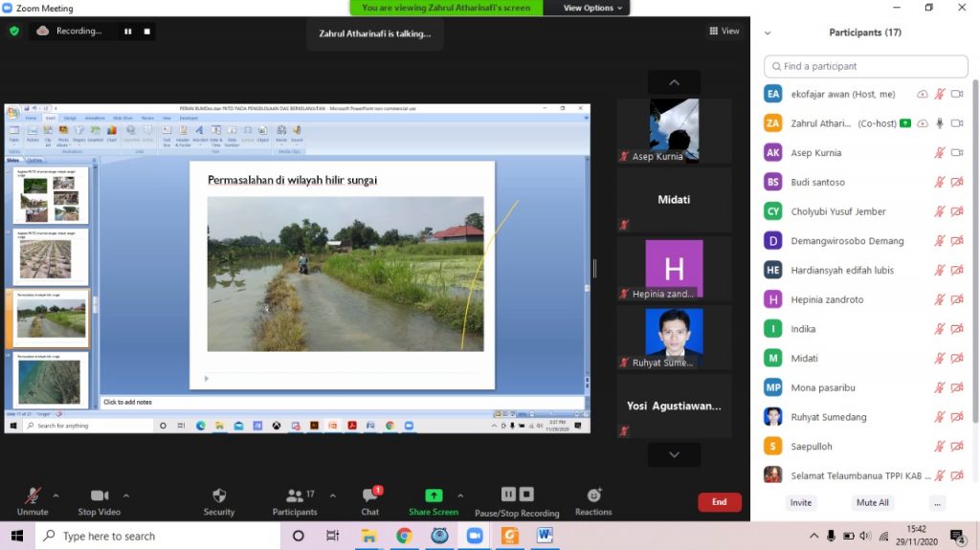The width and height of the screenshot is (980, 550).
Task: Click the Participants panel vertical scrollbar
Action: tap(975, 250)
